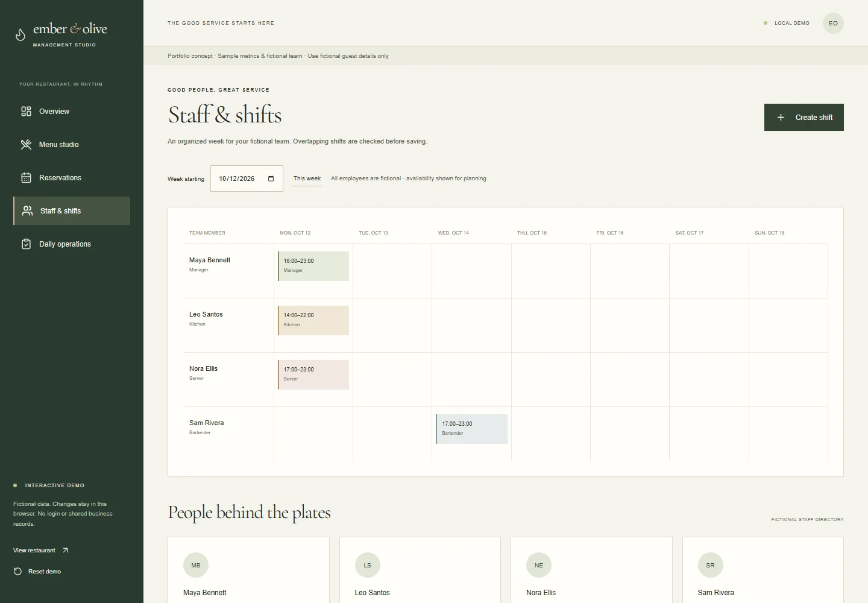868x603 pixels.
Task: Click the LS avatar for Leo Santos
Action: [x=368, y=566]
